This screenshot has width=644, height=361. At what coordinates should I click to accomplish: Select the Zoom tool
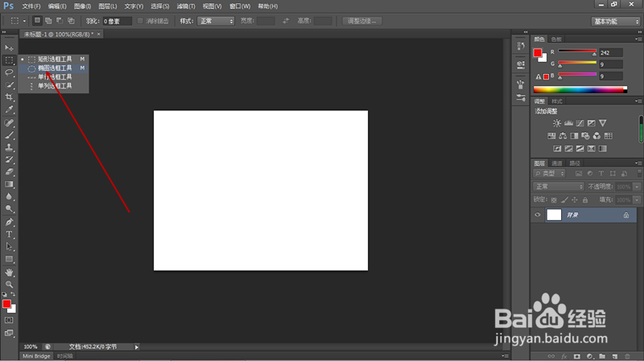tap(9, 285)
